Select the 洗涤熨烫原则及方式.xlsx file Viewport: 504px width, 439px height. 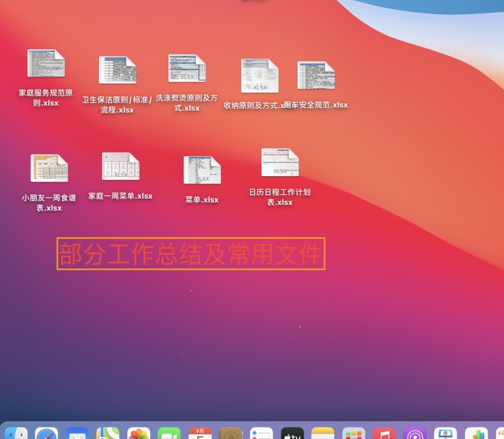[x=187, y=68]
